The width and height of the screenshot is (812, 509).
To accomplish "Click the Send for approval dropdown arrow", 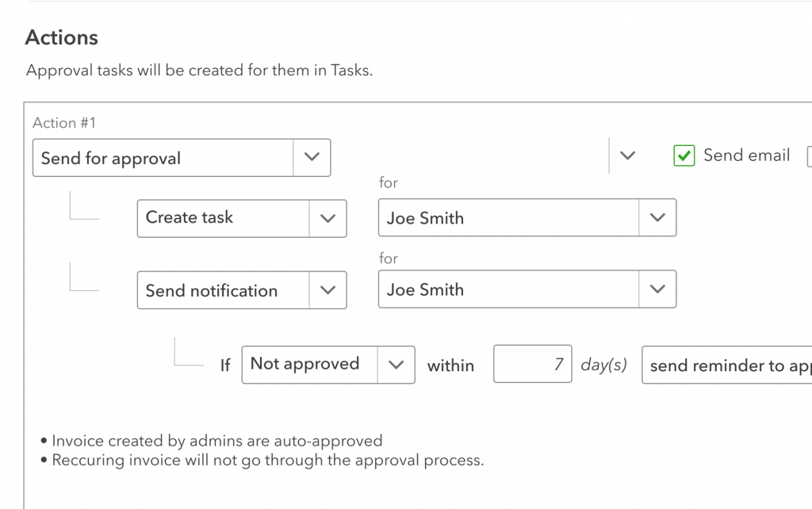I will coord(313,158).
